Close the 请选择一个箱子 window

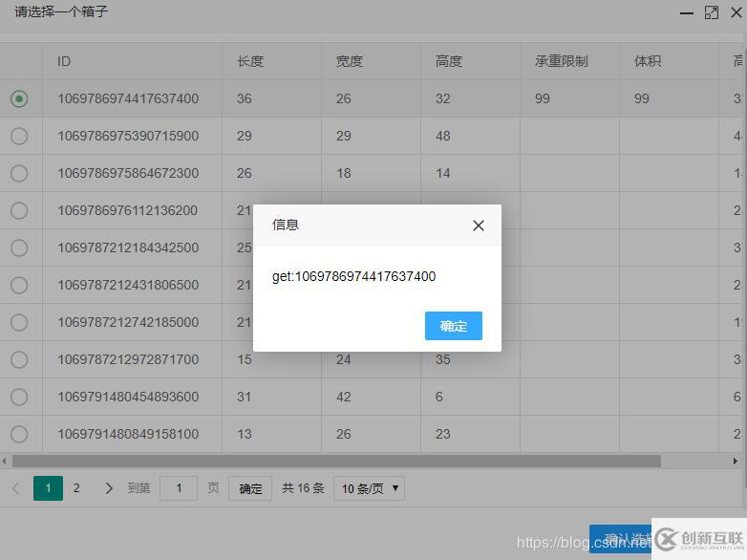pyautogui.click(x=736, y=12)
